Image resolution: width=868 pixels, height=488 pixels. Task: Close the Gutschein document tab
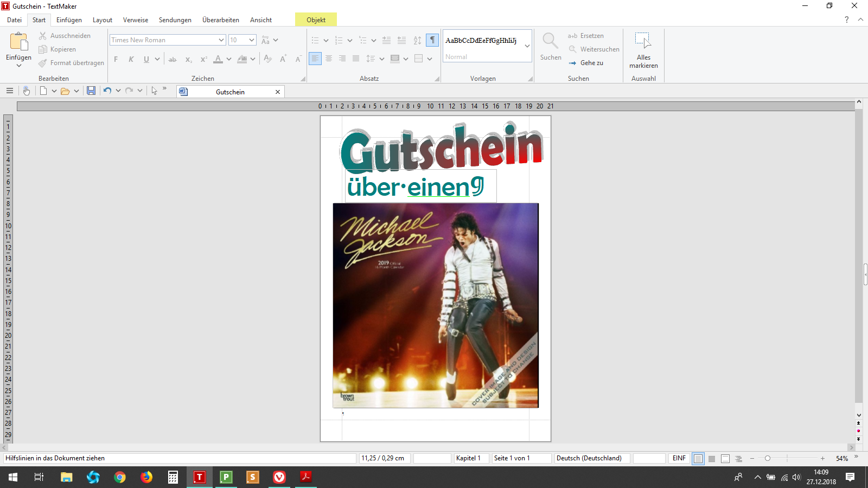coord(278,92)
